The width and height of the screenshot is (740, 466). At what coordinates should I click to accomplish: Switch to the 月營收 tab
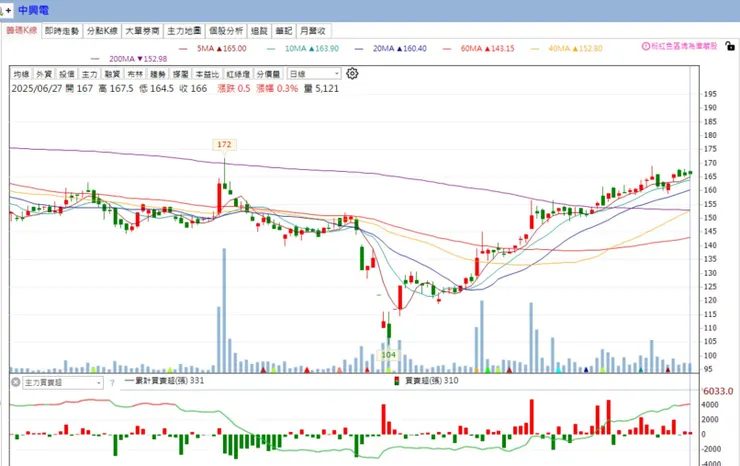point(313,31)
